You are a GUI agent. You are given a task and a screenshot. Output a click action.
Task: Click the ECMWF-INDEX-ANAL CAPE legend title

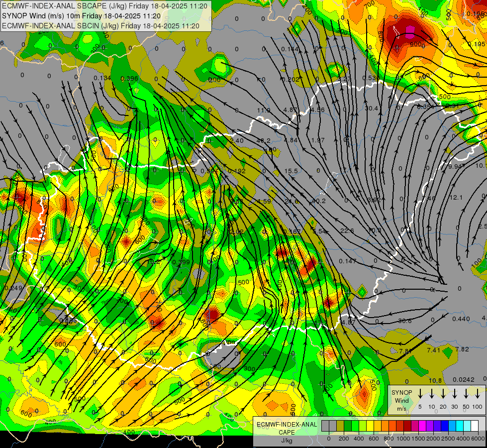pyautogui.click(x=287, y=428)
